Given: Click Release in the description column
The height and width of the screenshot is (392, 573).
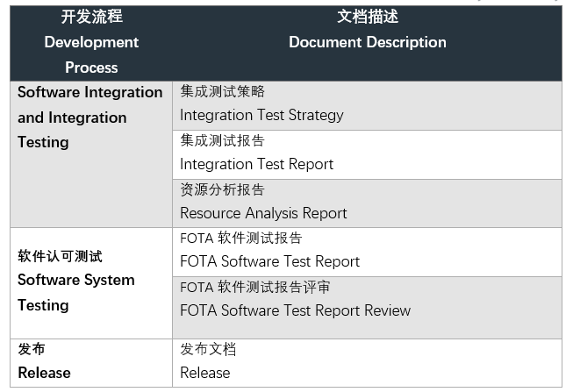Looking at the screenshot, I should pyautogui.click(x=204, y=373).
